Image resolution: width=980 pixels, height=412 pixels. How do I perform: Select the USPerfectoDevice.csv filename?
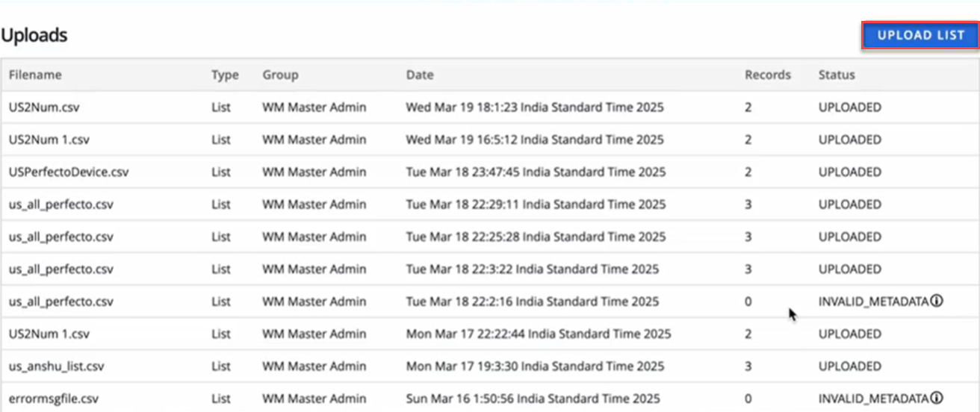(69, 172)
